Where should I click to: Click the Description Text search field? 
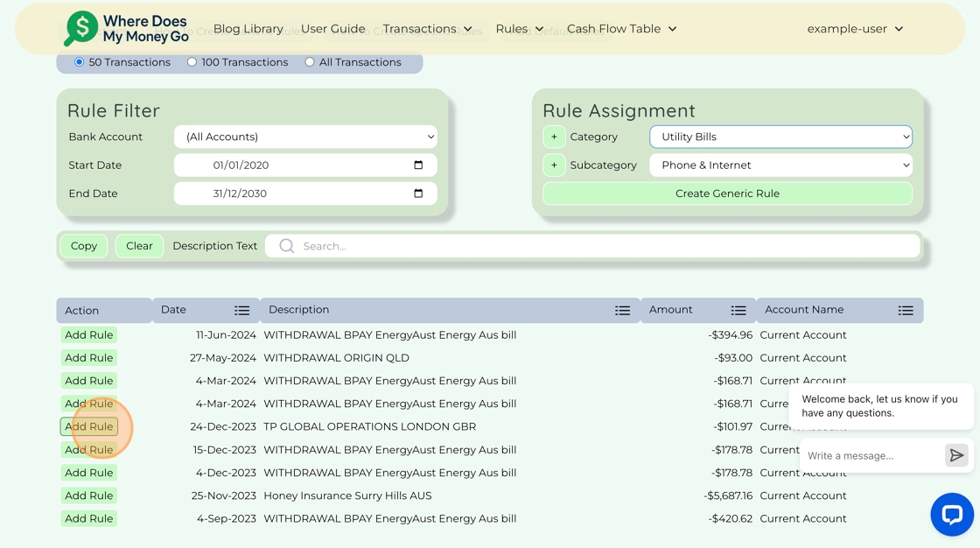point(592,246)
